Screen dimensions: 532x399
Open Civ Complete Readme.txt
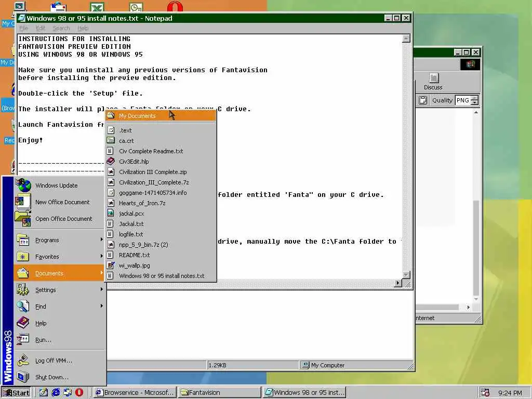tap(161, 151)
